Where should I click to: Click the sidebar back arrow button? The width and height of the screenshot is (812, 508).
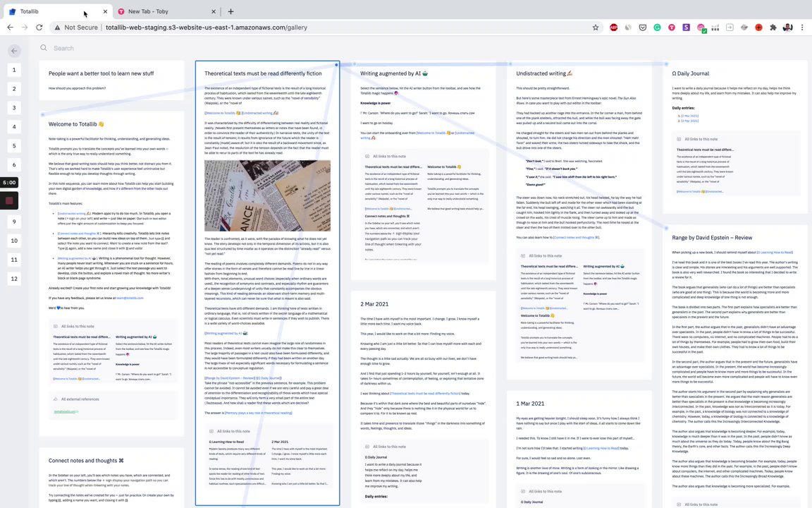click(15, 51)
